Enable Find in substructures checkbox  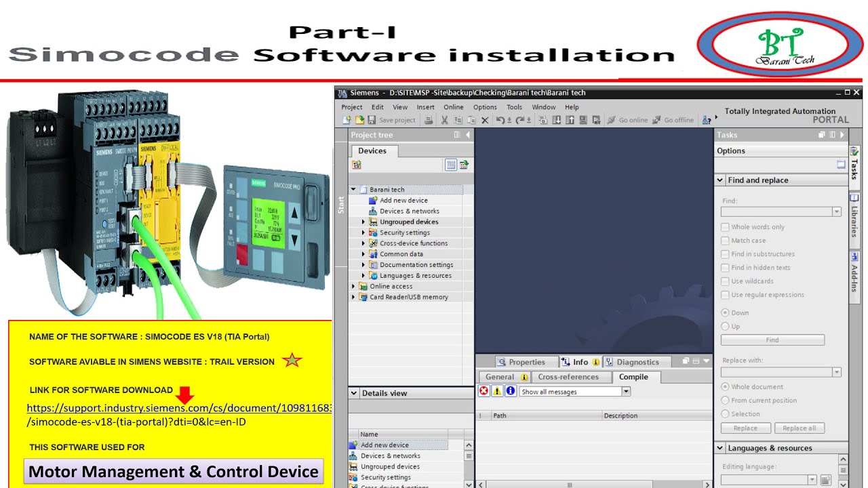pos(725,254)
